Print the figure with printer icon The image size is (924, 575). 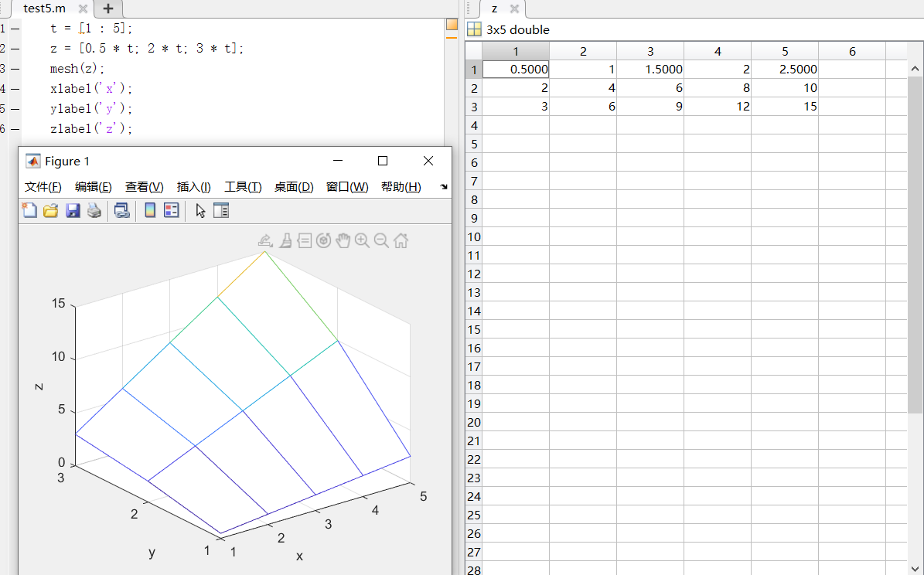click(94, 210)
